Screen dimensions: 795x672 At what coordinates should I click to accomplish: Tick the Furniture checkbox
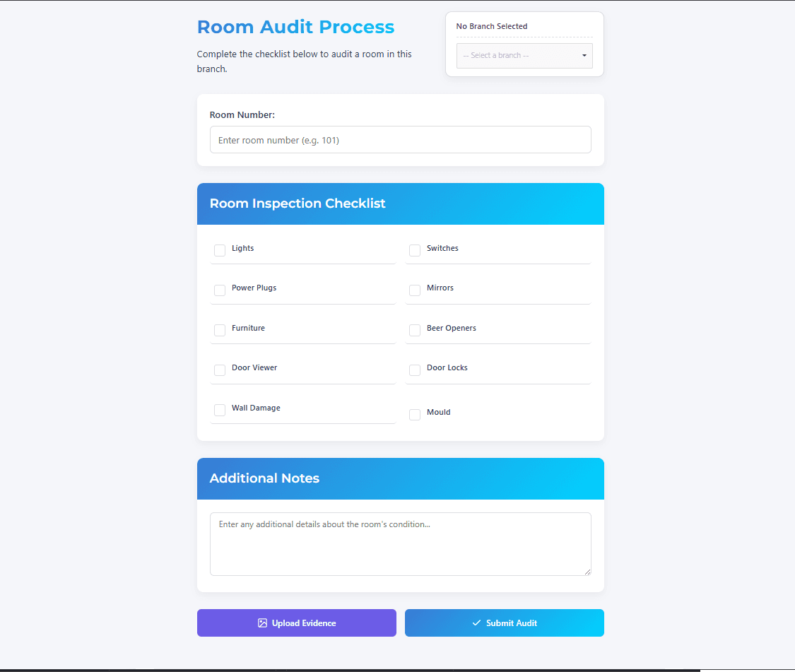tap(219, 330)
